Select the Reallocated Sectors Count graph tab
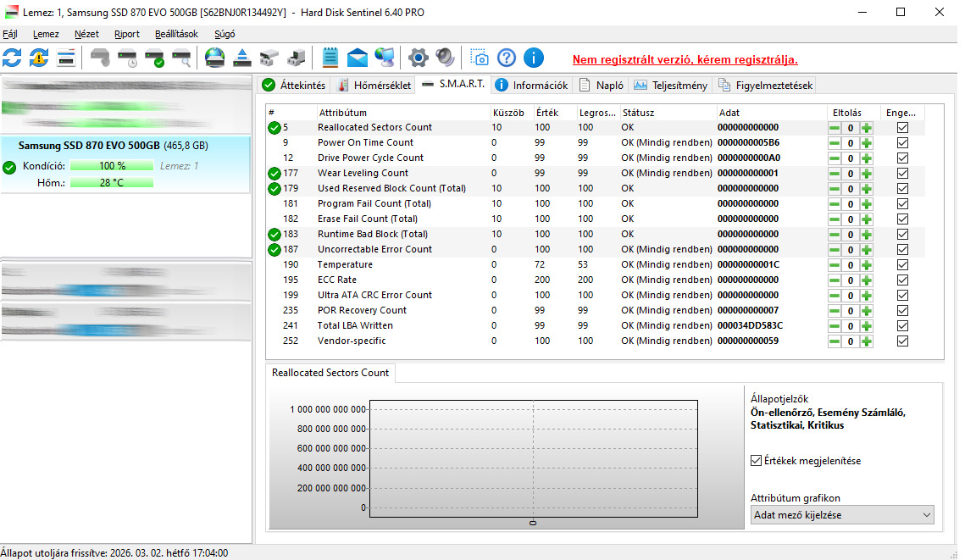Viewport: 976px width, 560px height. (x=330, y=373)
